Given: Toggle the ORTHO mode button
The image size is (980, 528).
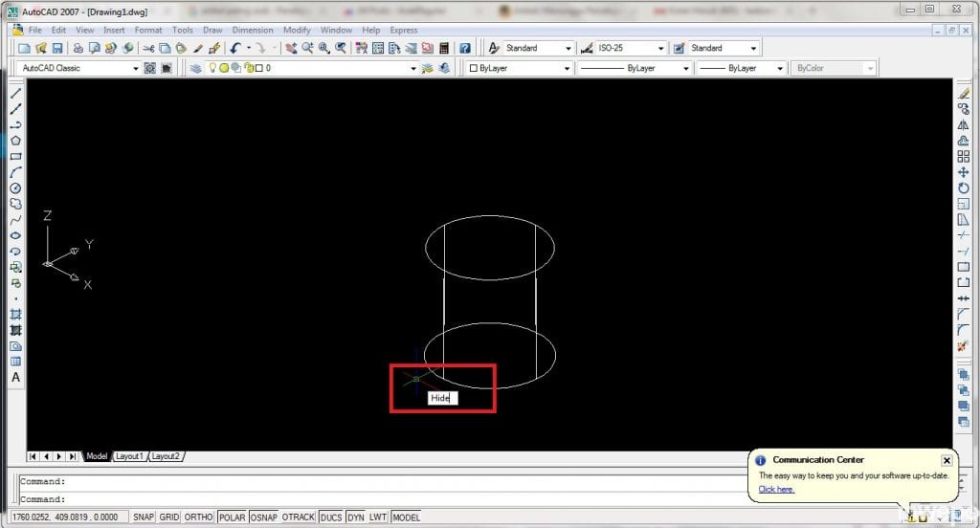Looking at the screenshot, I should (x=198, y=517).
